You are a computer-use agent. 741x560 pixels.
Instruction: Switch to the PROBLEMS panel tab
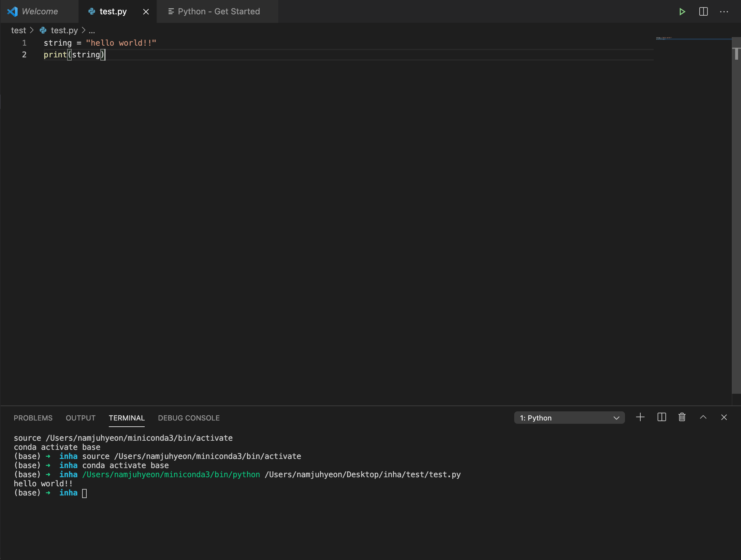point(33,418)
